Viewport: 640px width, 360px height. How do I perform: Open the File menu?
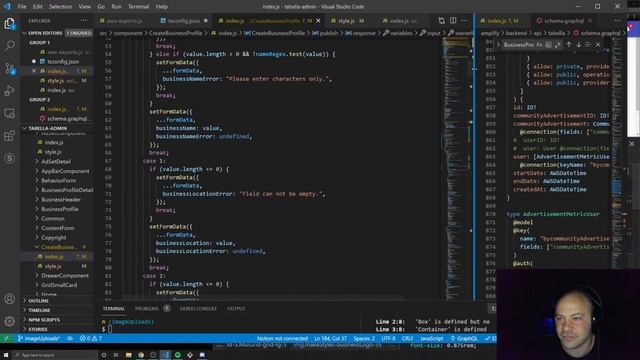pyautogui.click(x=22, y=7)
